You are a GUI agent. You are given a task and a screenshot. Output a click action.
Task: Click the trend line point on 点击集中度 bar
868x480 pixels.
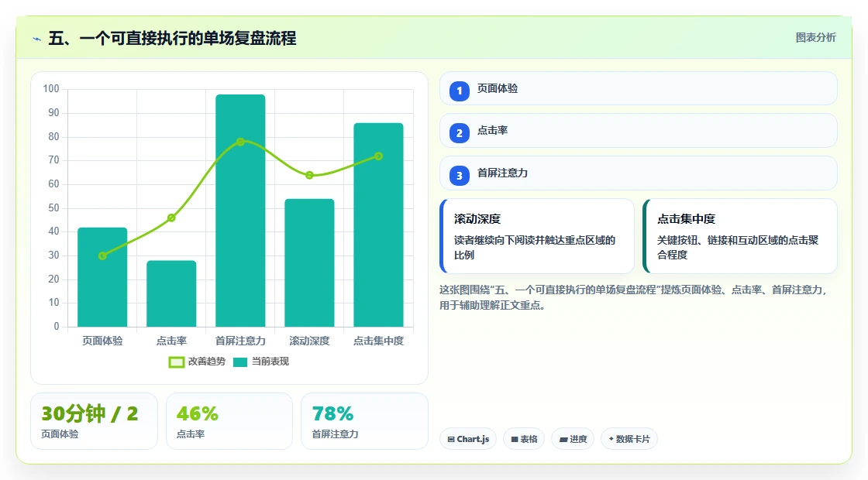379,156
